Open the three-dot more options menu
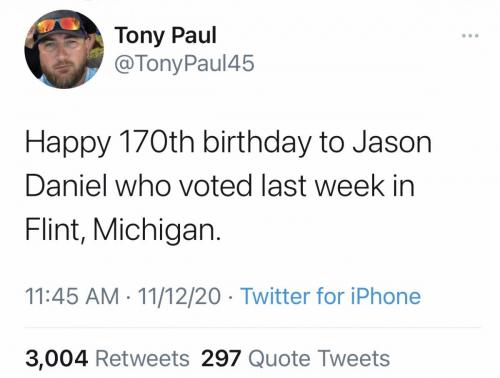Viewport: 500px width, 378px height. [470, 35]
